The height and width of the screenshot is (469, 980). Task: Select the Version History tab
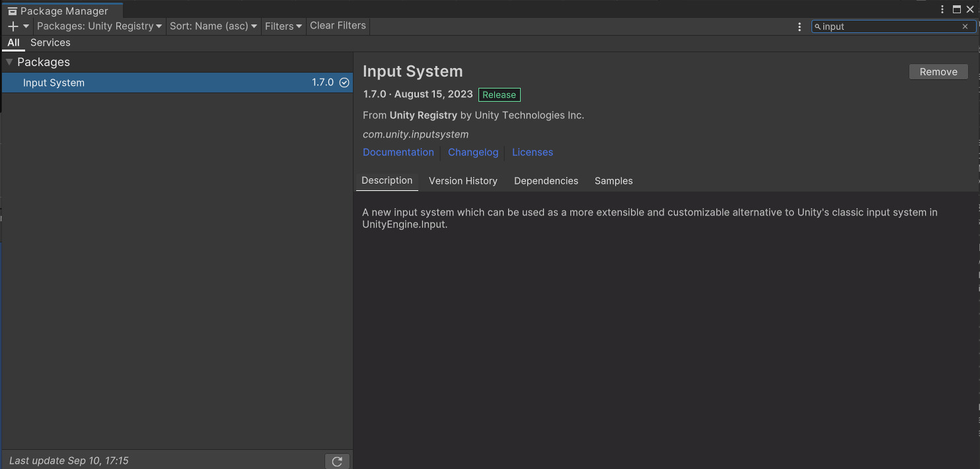463,181
